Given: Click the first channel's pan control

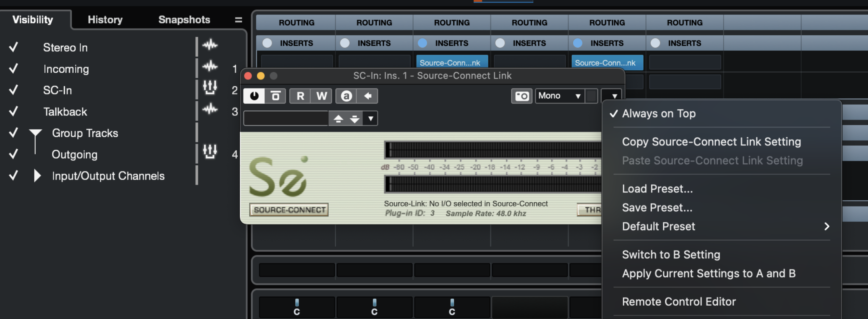Looking at the screenshot, I should [x=297, y=307].
